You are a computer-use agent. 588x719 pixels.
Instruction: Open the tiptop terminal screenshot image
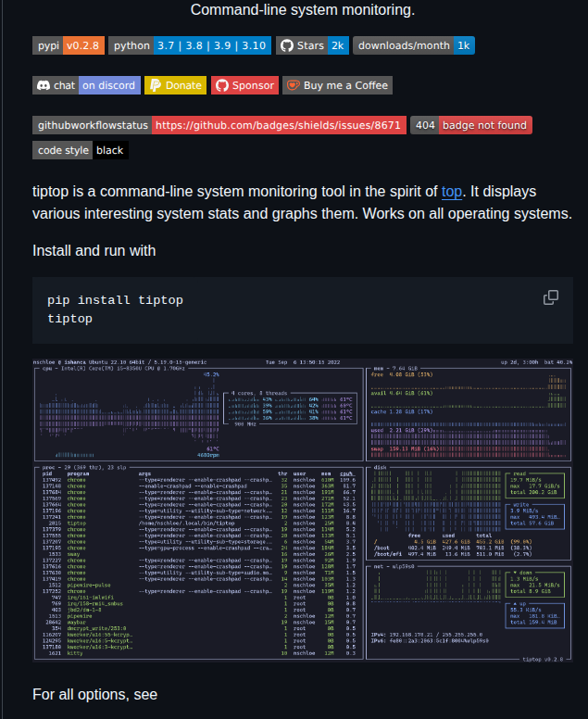coord(303,510)
